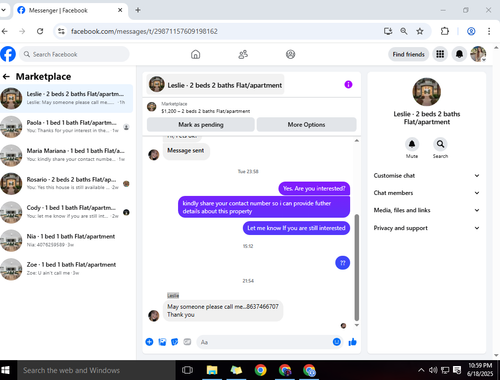Open File Explorer from taskbar
The image size is (500, 380).
212,370
